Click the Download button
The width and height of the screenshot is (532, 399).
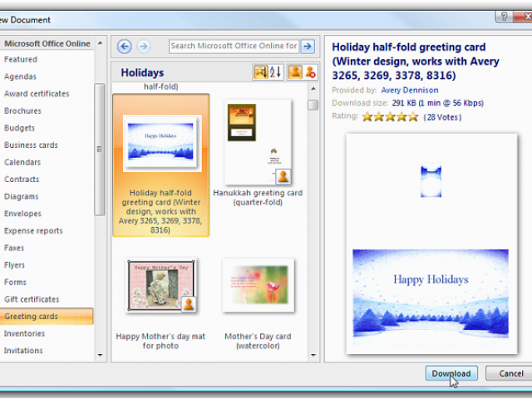[451, 373]
